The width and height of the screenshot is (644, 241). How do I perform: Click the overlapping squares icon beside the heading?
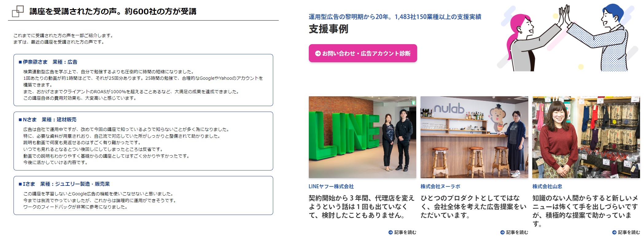(x=18, y=11)
